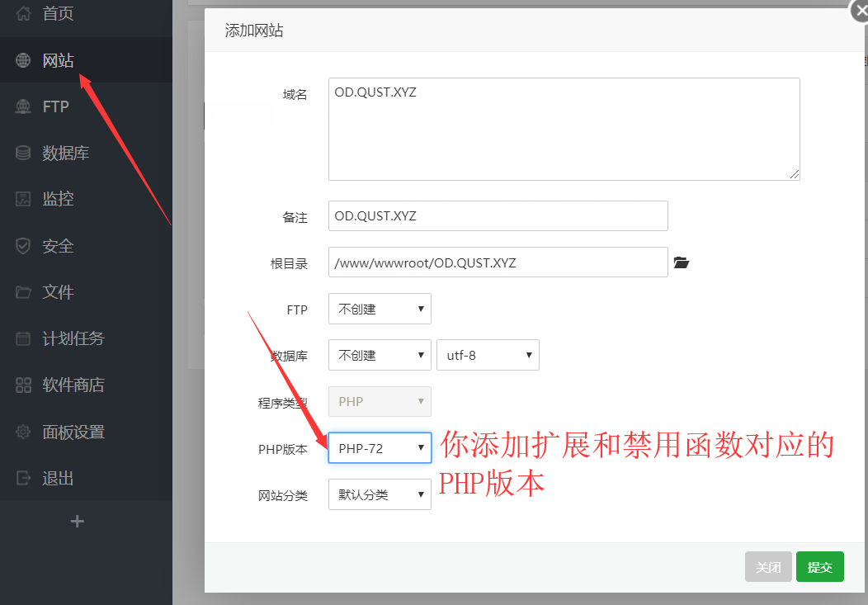Click the calendar icon beside 计划任务

point(23,338)
